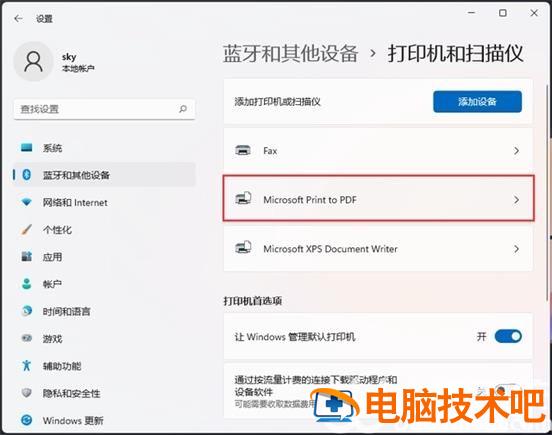This screenshot has height=435, width=552.
Task: Toggle 让 Windows 管理默认打印机 switch
Action: coord(508,336)
